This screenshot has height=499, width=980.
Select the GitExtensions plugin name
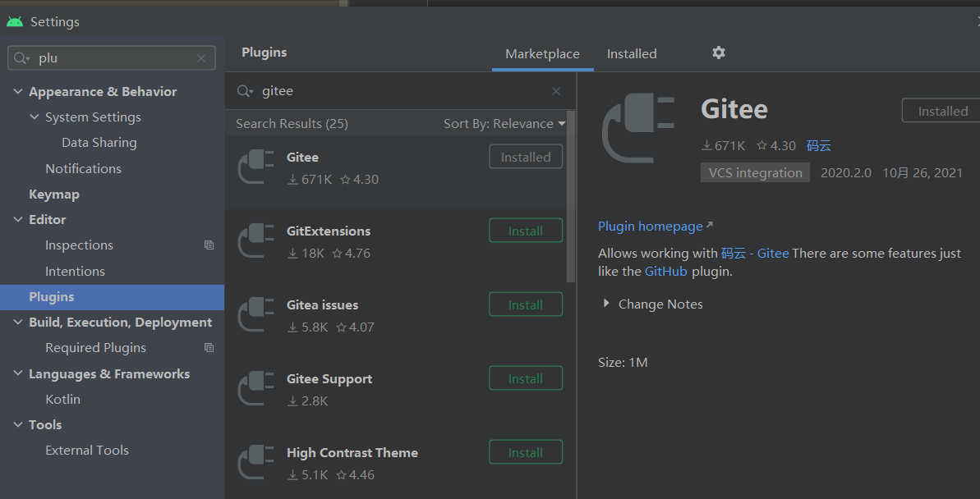pos(329,231)
